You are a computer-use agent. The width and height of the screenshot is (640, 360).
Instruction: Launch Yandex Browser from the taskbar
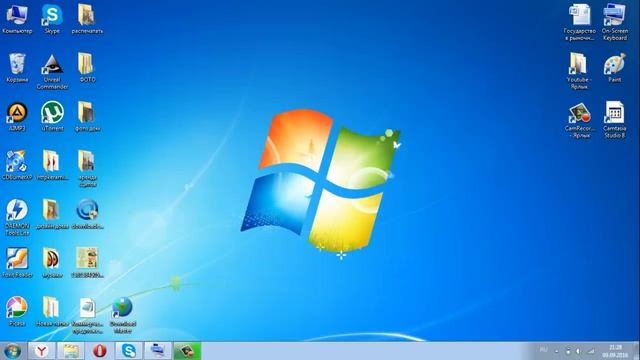tap(42, 351)
